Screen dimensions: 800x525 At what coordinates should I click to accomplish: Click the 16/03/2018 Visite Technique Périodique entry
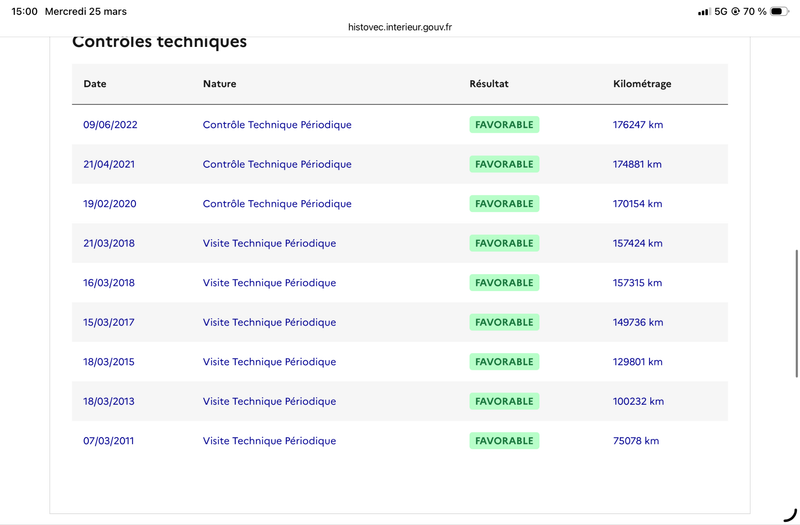point(269,283)
